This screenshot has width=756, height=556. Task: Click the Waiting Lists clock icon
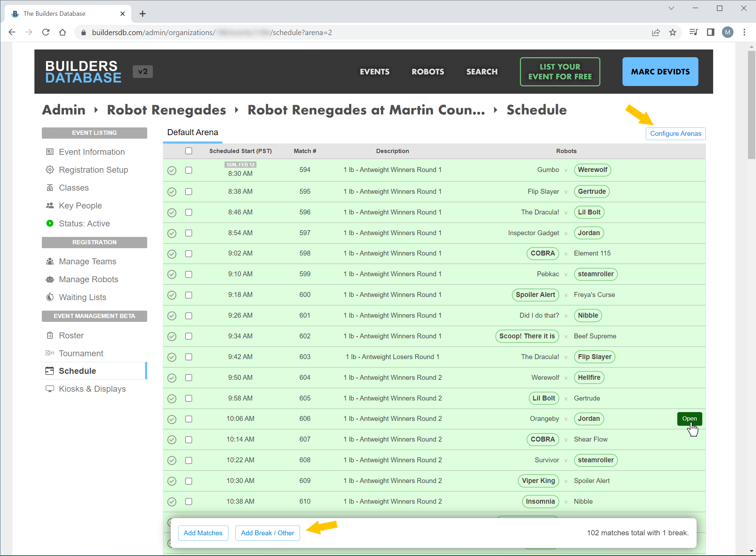(50, 297)
